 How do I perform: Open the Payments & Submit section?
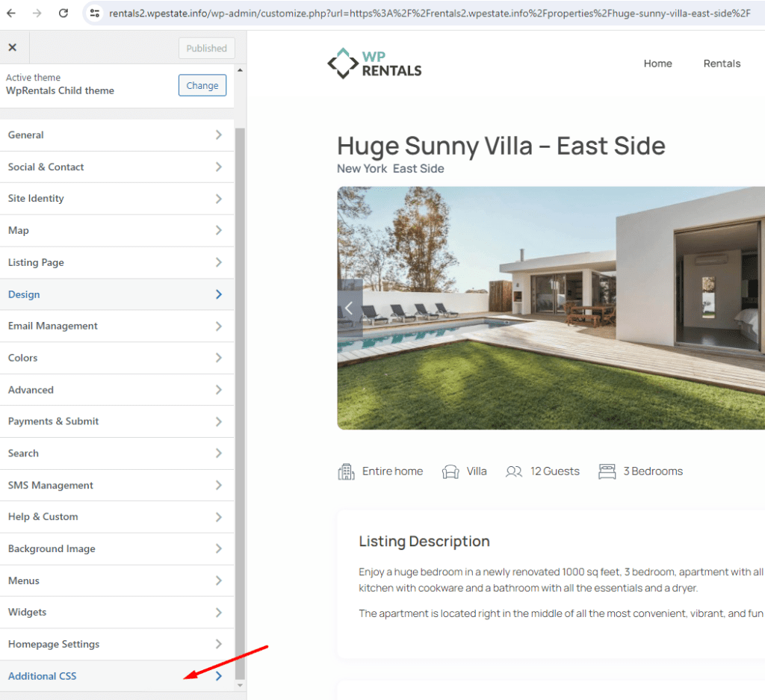(x=117, y=421)
